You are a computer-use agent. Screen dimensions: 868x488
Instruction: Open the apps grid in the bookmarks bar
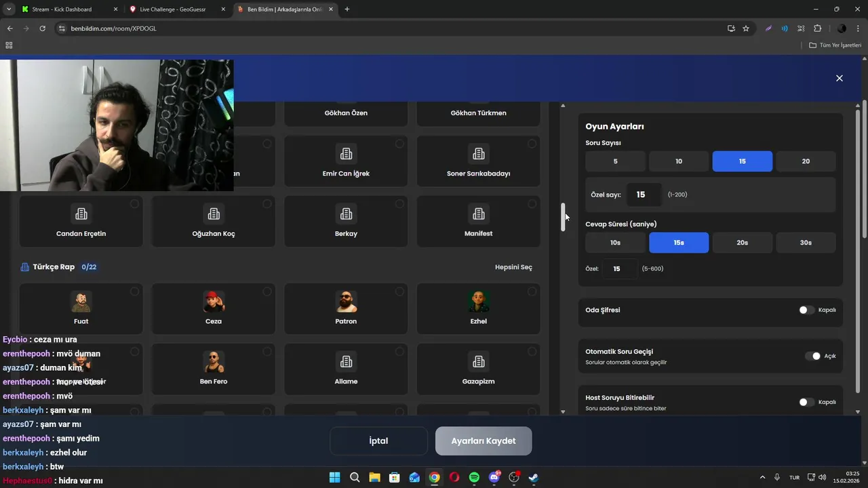9,45
